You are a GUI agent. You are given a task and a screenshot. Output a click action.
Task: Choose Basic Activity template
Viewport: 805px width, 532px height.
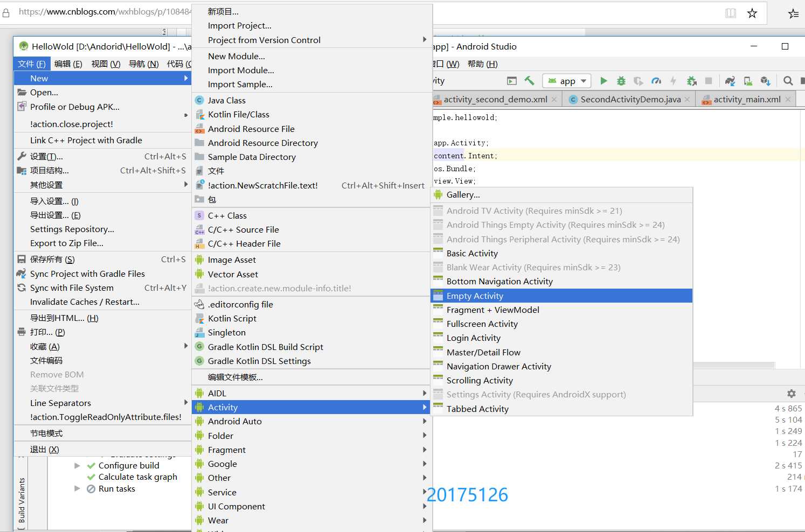tap(561, 253)
